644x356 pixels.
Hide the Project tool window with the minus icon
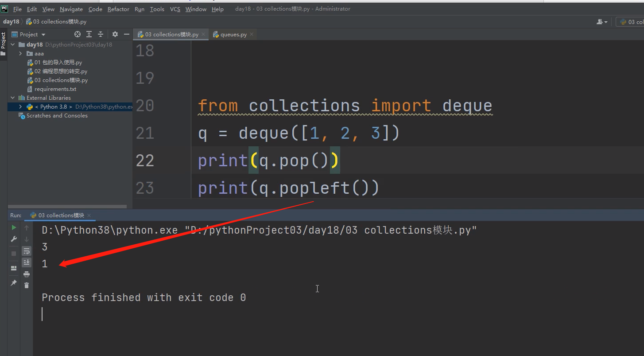(127, 34)
